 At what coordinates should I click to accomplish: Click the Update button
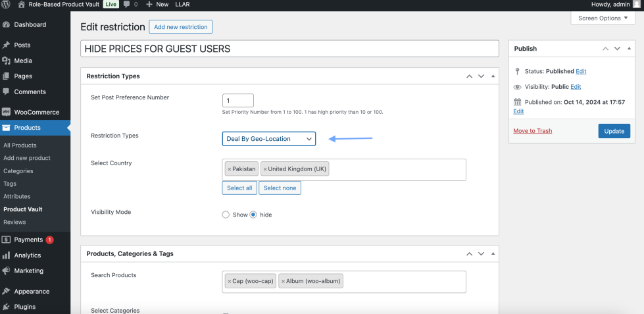[x=614, y=131]
